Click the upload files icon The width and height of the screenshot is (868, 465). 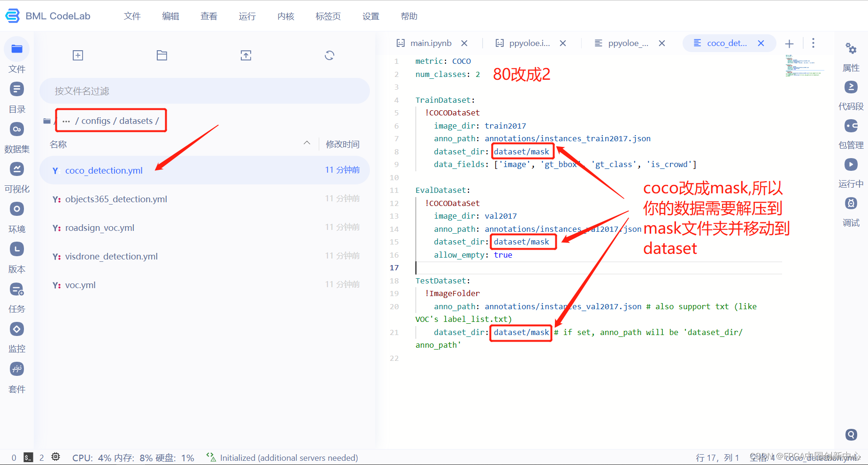(246, 55)
